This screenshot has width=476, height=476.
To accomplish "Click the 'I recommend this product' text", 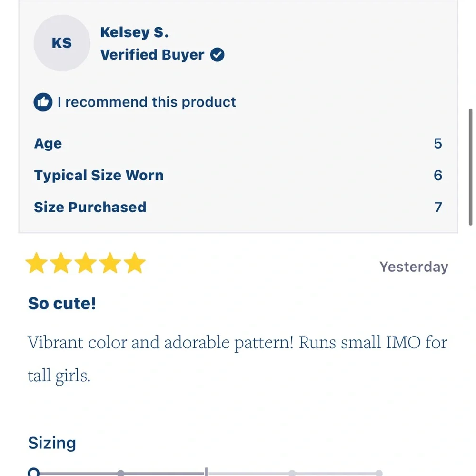I will coord(147,102).
